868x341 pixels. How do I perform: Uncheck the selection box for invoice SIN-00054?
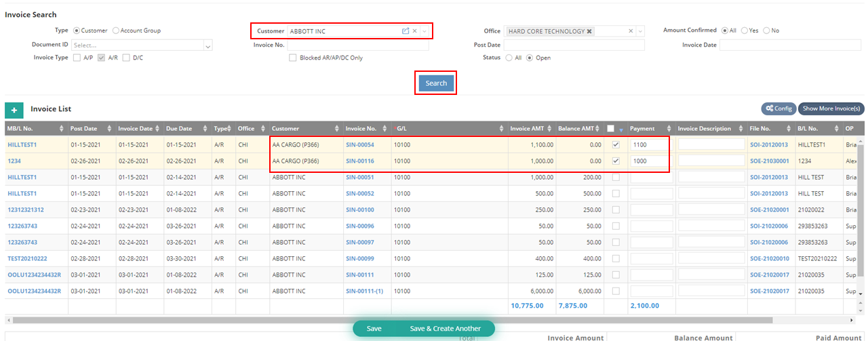point(616,144)
